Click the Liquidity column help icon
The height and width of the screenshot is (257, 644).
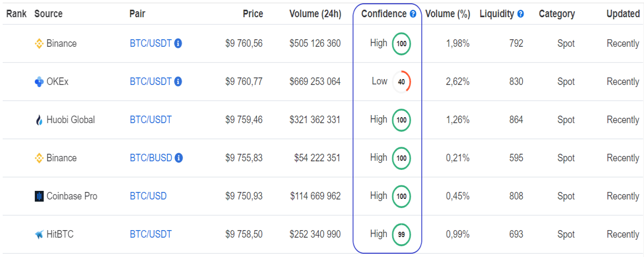tap(521, 14)
